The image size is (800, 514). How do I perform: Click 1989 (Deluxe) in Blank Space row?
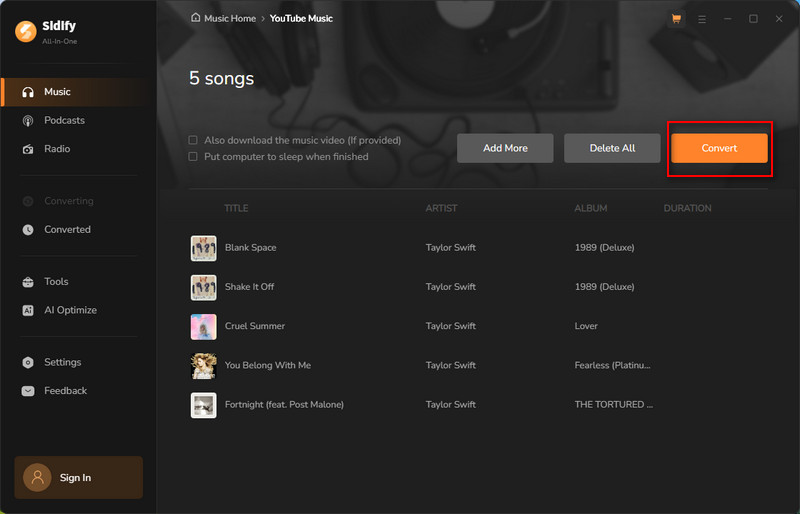point(605,248)
